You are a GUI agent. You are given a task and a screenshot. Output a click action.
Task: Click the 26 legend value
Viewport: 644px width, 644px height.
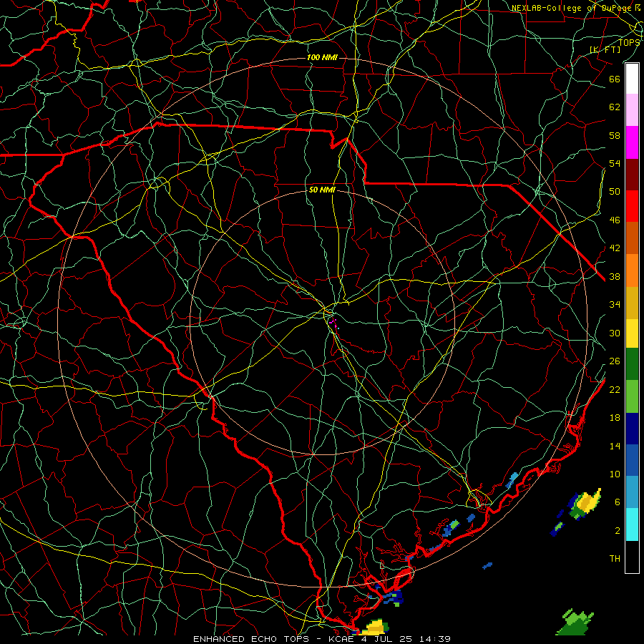[615, 361]
